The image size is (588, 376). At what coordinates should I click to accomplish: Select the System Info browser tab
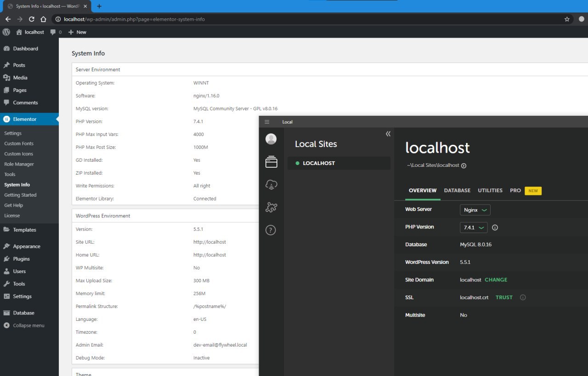[x=47, y=6]
